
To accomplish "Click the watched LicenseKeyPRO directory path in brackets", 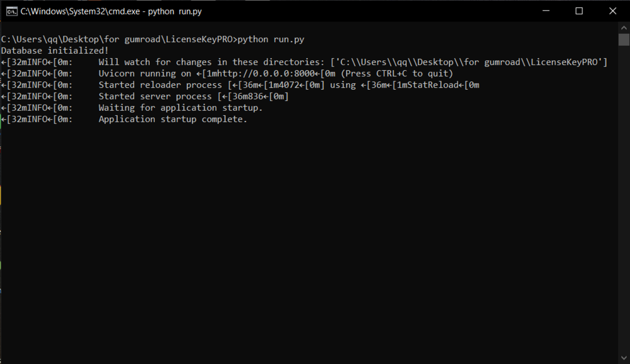I will point(469,62).
